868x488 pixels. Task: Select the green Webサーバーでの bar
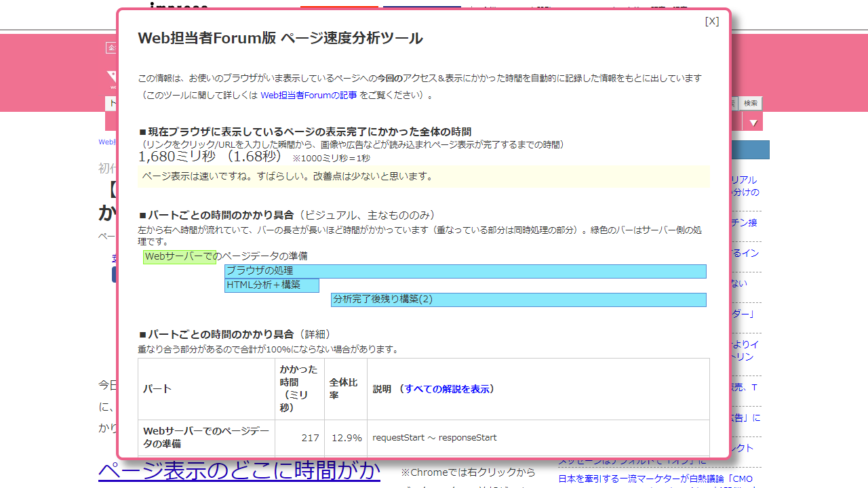click(x=180, y=257)
